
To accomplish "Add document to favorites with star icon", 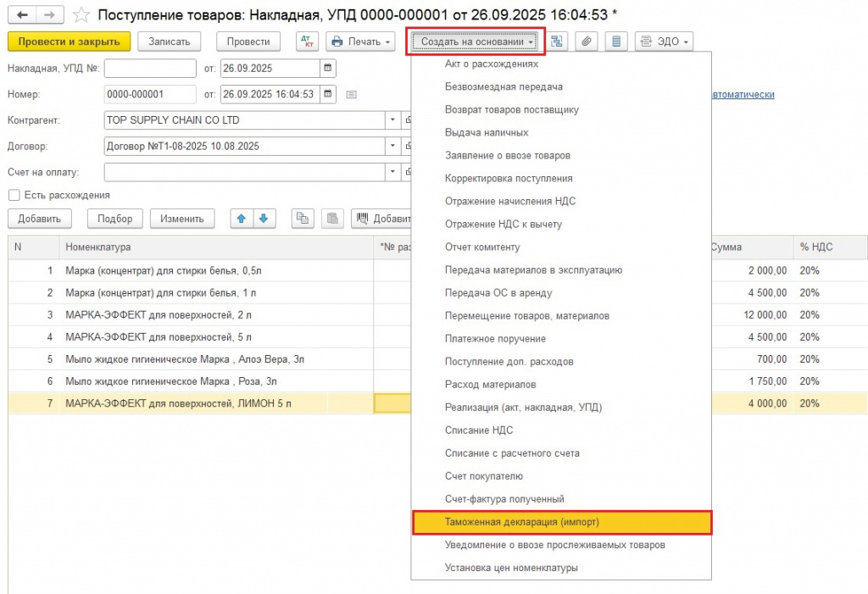I will tap(81, 15).
